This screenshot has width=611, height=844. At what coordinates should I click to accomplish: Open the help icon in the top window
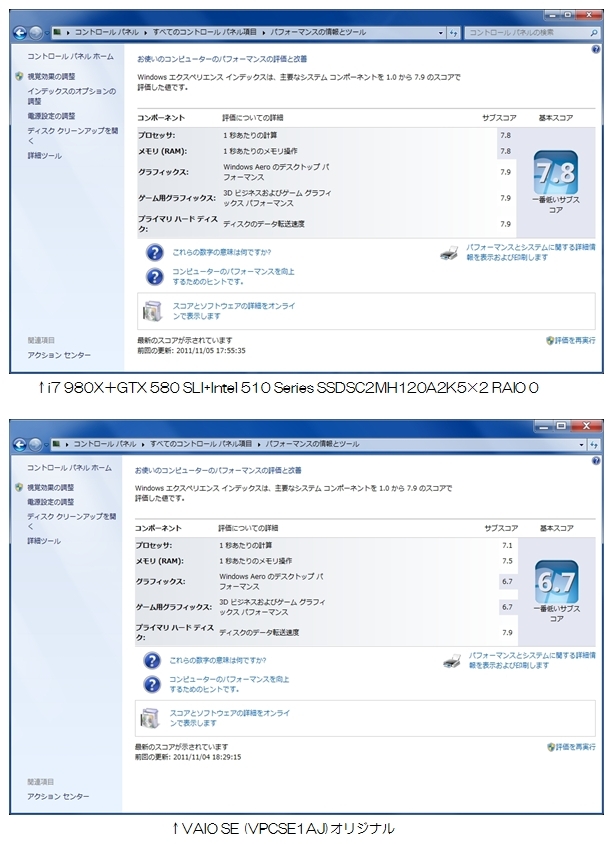[595, 50]
